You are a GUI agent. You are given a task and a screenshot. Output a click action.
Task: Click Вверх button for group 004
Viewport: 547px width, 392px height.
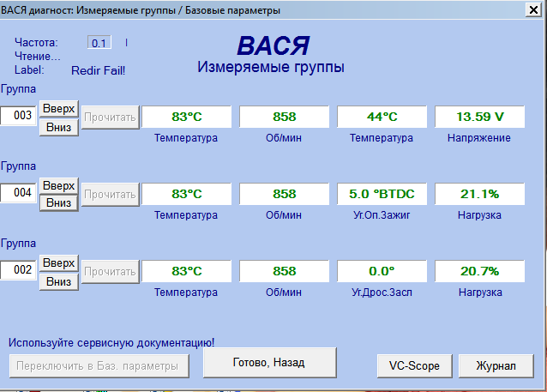tap(59, 185)
